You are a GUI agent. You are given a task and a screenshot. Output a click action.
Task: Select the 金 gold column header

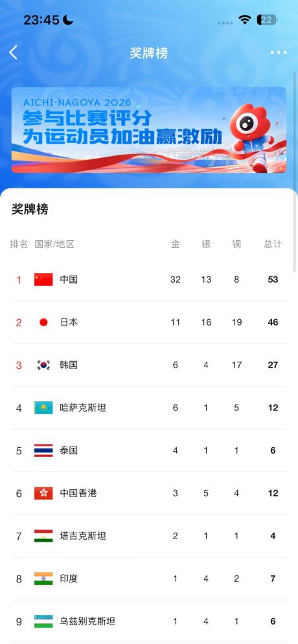point(176,244)
